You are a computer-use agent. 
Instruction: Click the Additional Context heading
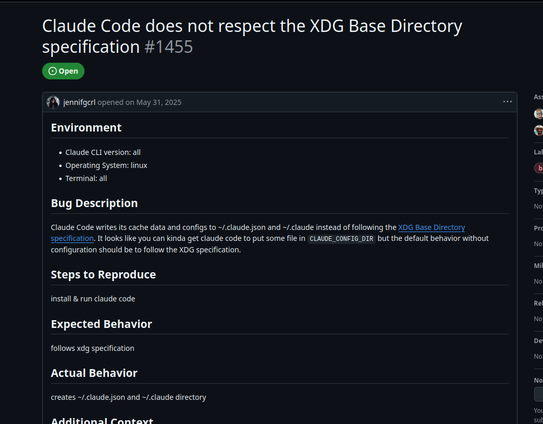coord(102,420)
